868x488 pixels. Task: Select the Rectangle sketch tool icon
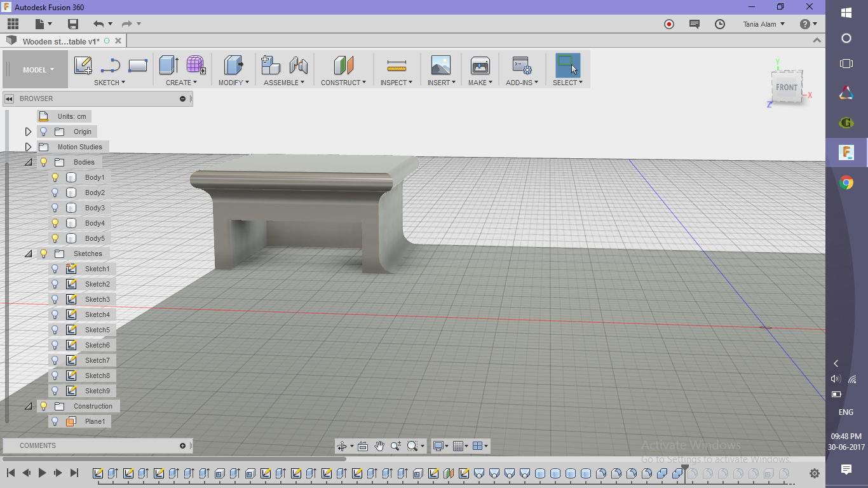[x=138, y=65]
